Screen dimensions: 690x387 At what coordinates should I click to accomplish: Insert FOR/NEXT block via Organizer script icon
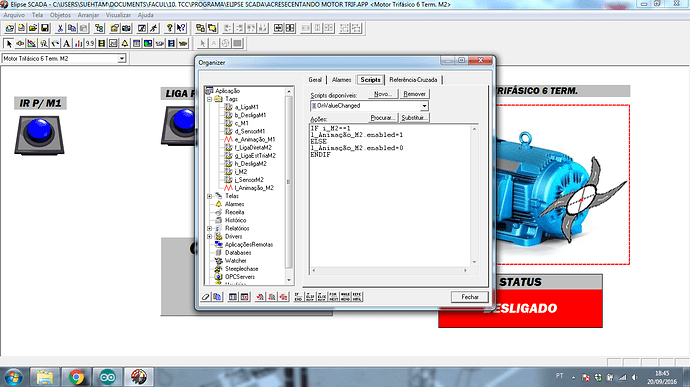coord(334,297)
